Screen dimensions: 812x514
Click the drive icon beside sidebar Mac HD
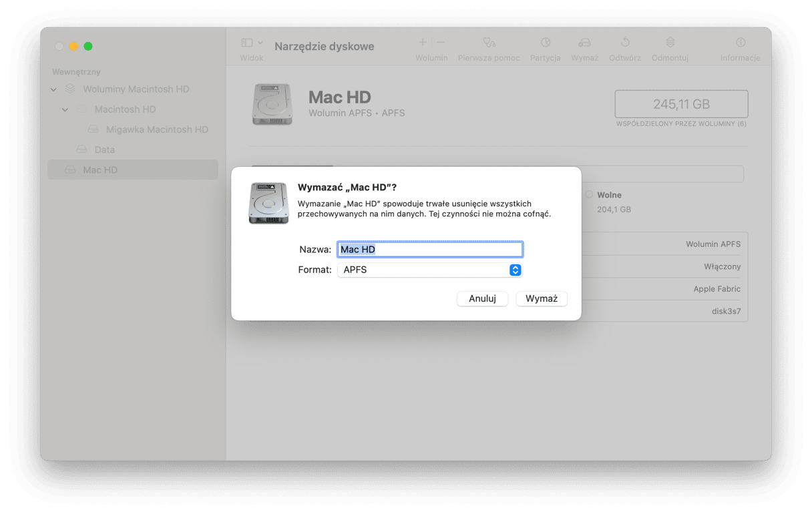point(70,170)
